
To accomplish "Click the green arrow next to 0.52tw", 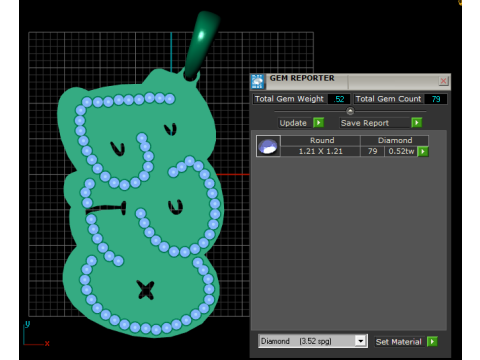I will (423, 151).
